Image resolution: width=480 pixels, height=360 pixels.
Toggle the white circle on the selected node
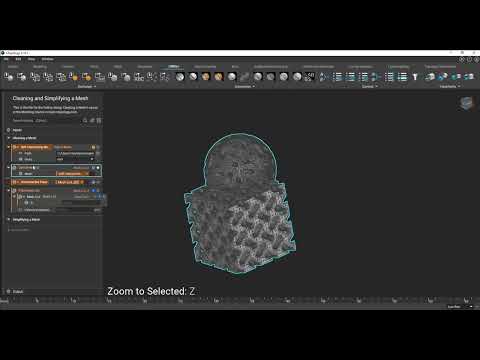click(x=98, y=168)
